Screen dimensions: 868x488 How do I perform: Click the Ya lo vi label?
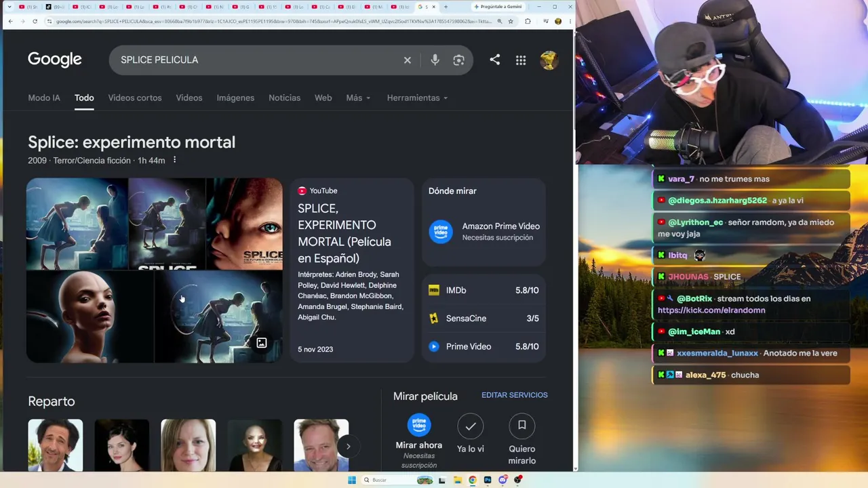(471, 449)
